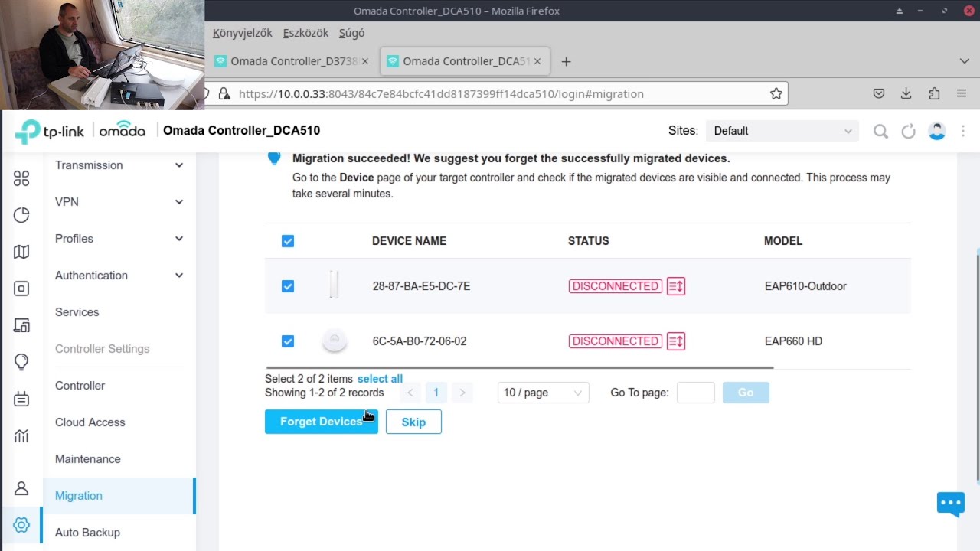This screenshot has height=551, width=980.
Task: Click the Skip button
Action: pos(413,422)
